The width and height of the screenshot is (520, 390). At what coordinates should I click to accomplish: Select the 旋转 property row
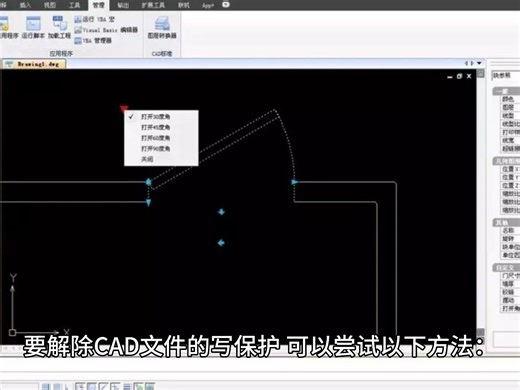click(x=510, y=239)
